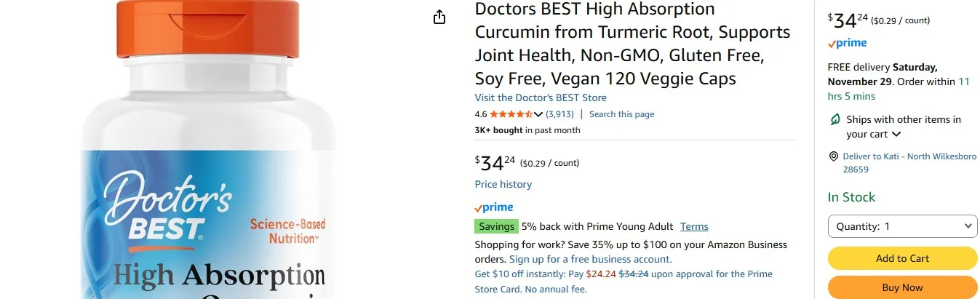Viewport: 980px width, 299px height.
Task: Expand 'Ships with other items' chevron
Action: [x=896, y=135]
